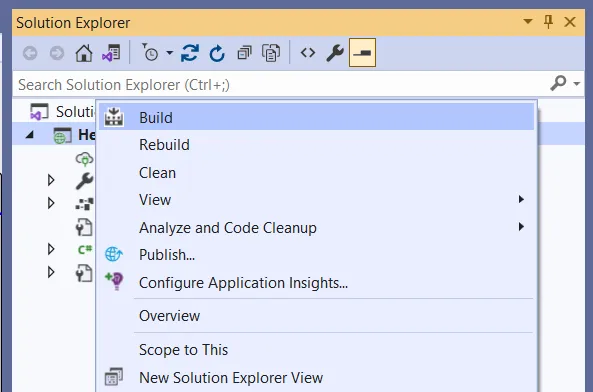The image size is (593, 392).
Task: Click the Refresh circular arrow icon
Action: click(x=217, y=53)
